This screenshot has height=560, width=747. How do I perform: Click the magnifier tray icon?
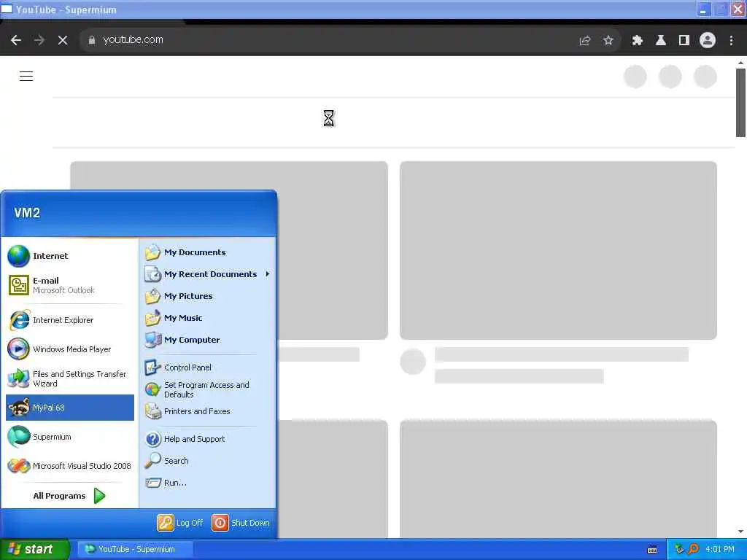[693, 549]
